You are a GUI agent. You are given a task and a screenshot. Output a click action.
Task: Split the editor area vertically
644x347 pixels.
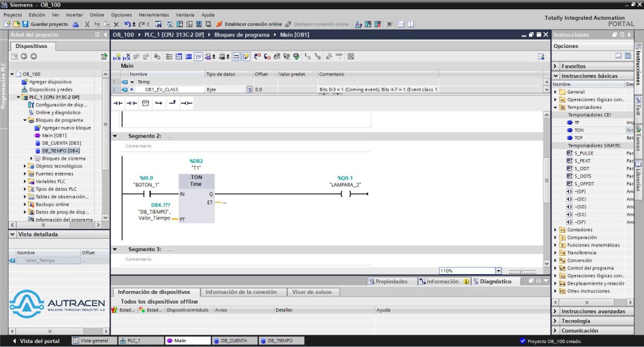[x=411, y=24]
